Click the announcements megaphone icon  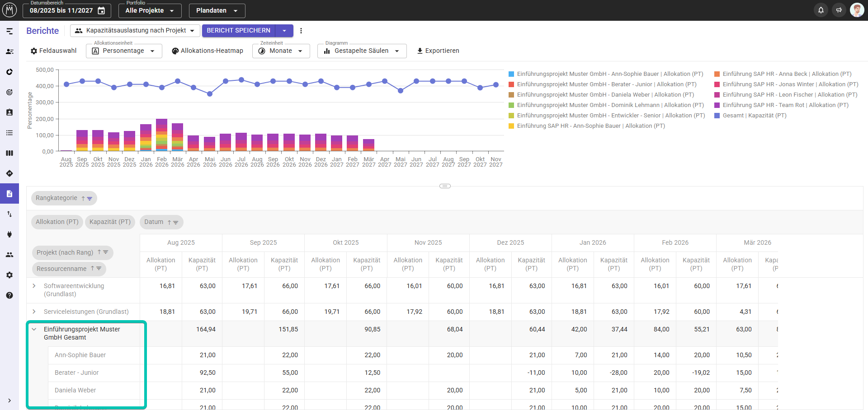click(x=839, y=10)
